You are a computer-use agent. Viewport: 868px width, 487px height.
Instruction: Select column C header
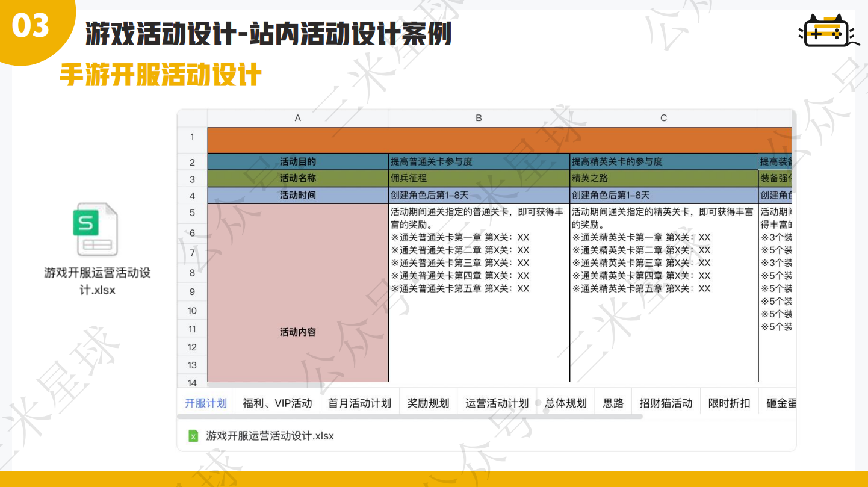pyautogui.click(x=663, y=118)
